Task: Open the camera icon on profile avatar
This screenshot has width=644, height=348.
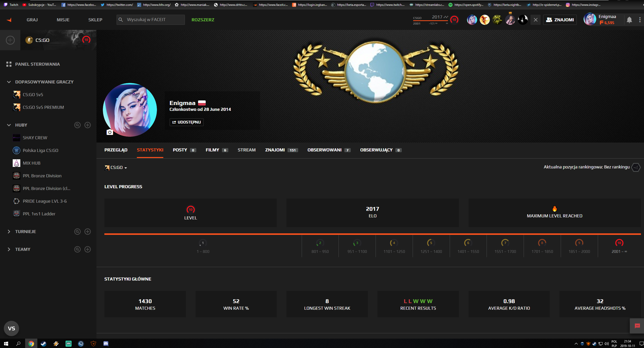Action: [x=110, y=132]
